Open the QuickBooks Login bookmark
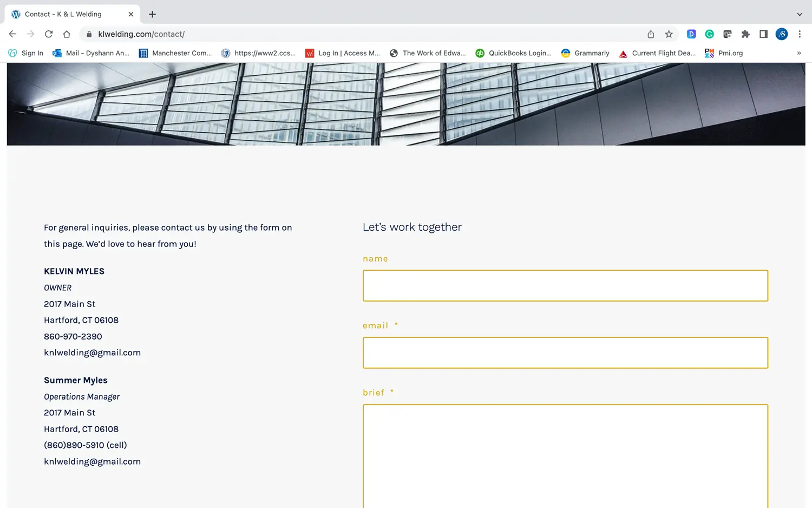 click(x=514, y=53)
